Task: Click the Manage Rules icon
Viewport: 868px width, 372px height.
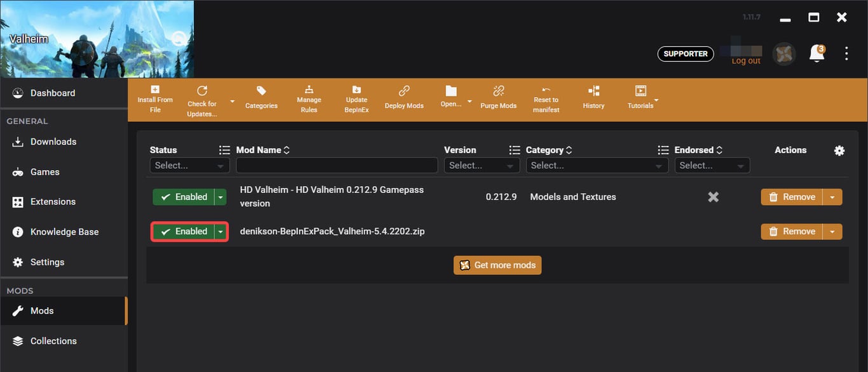Action: coord(309,98)
